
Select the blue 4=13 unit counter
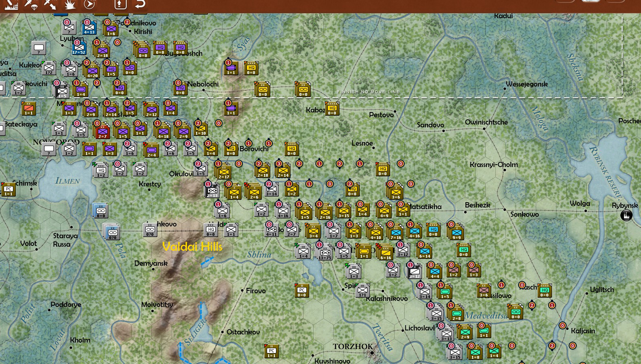coord(89,28)
